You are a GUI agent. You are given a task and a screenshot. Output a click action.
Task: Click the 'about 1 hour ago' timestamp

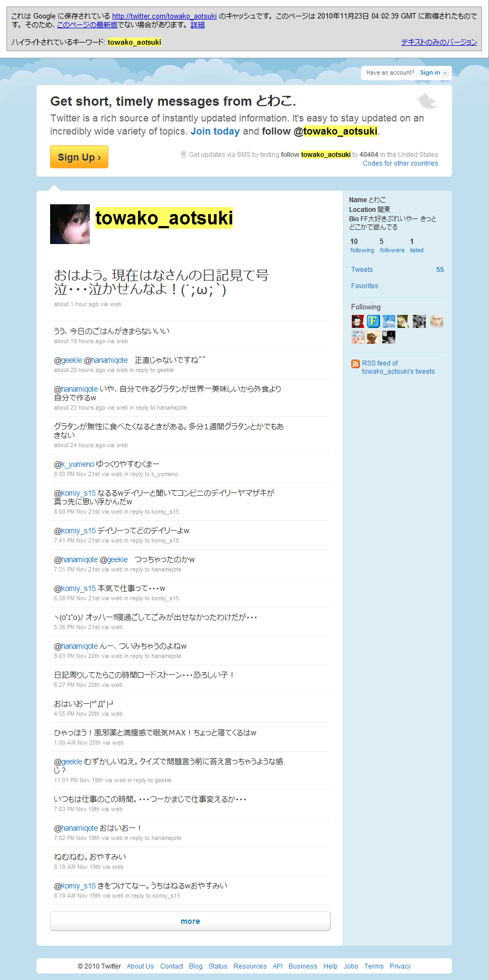click(76, 305)
